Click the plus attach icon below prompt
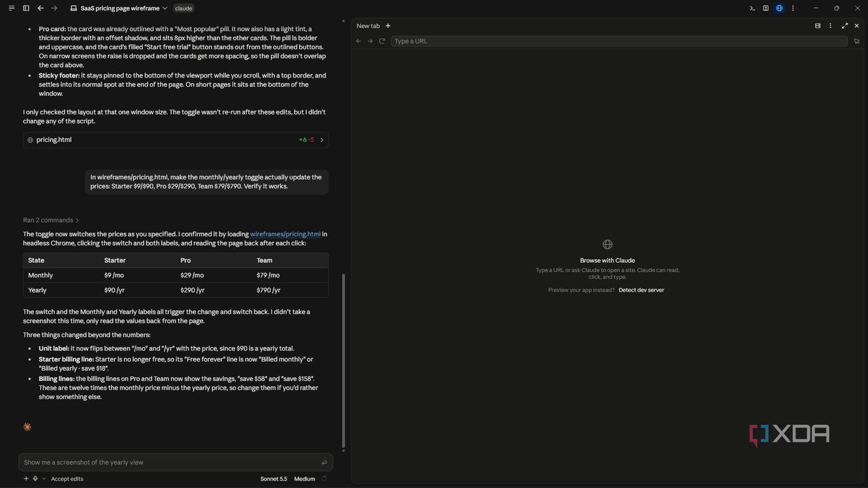The height and width of the screenshot is (488, 868). (x=26, y=479)
